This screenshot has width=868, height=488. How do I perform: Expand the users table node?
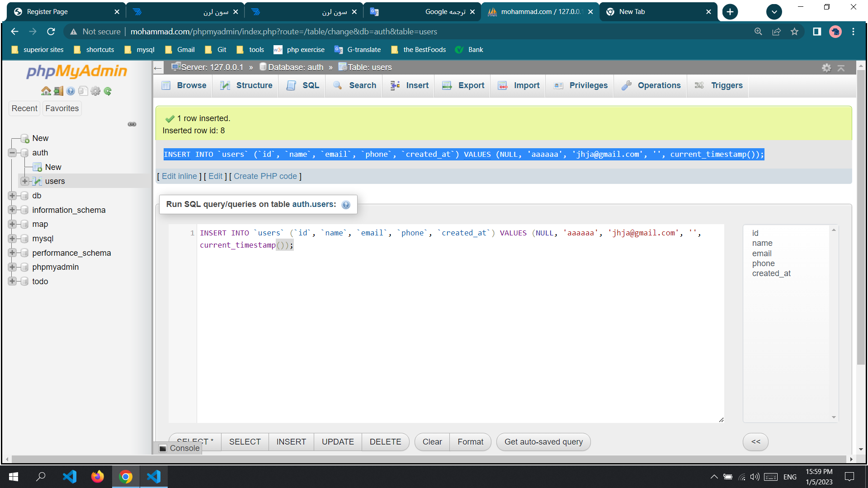(x=25, y=181)
